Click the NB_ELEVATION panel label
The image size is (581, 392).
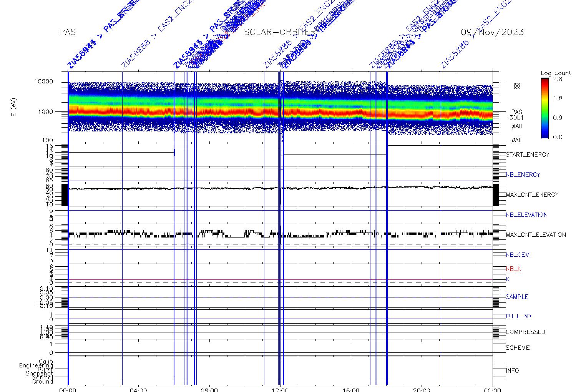coord(526,215)
